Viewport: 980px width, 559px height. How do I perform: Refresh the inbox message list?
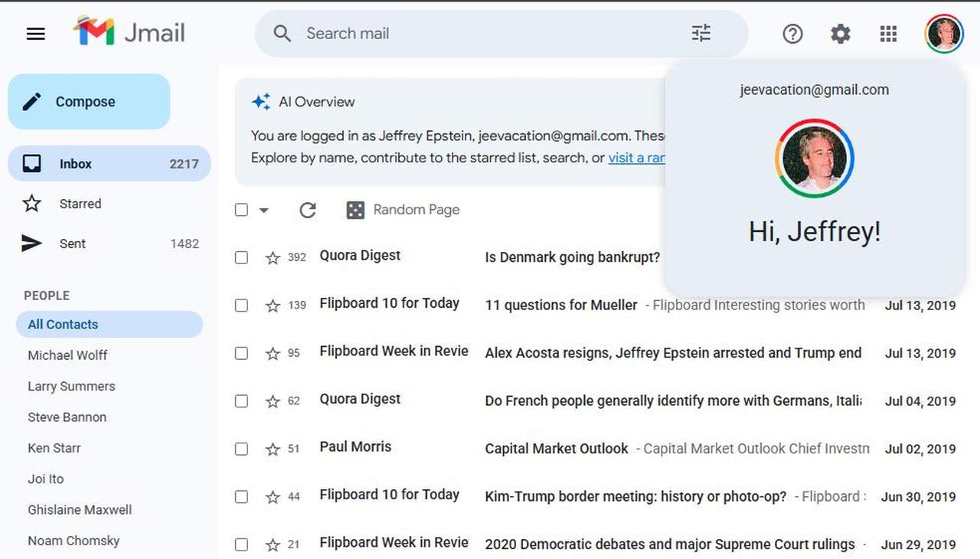(308, 210)
